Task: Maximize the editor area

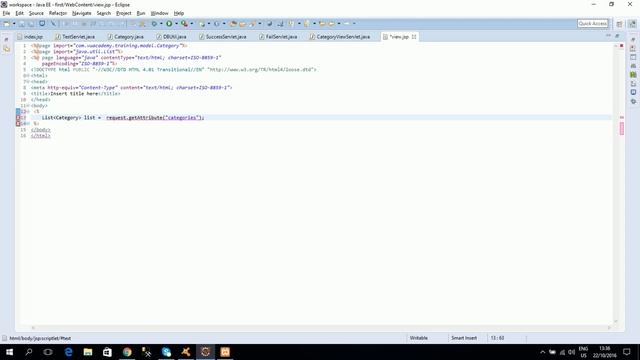Action: coord(617,36)
